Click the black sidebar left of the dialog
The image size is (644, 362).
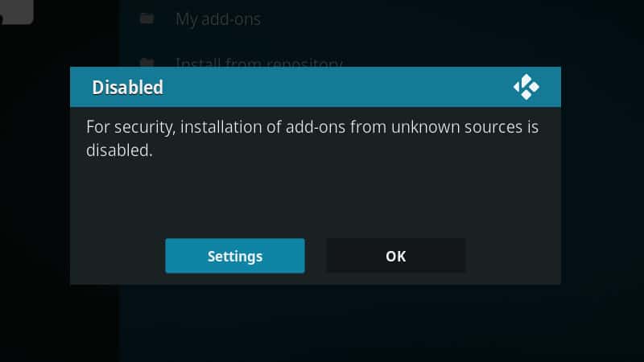pos(35,185)
